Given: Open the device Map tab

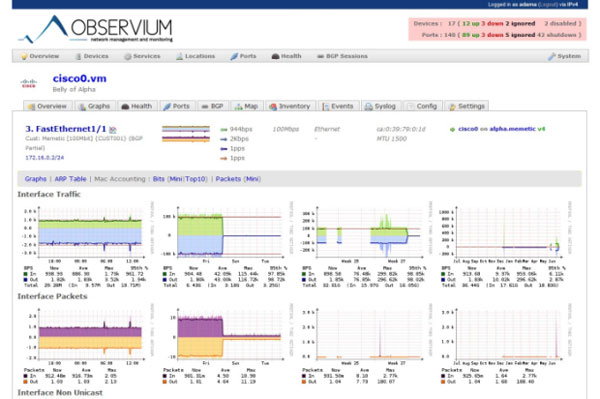Looking at the screenshot, I should point(246,106).
